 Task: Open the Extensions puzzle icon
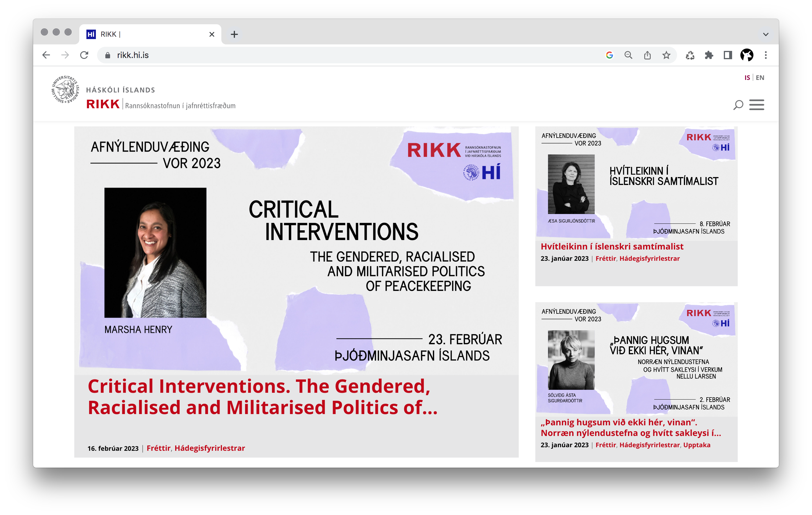coord(709,55)
